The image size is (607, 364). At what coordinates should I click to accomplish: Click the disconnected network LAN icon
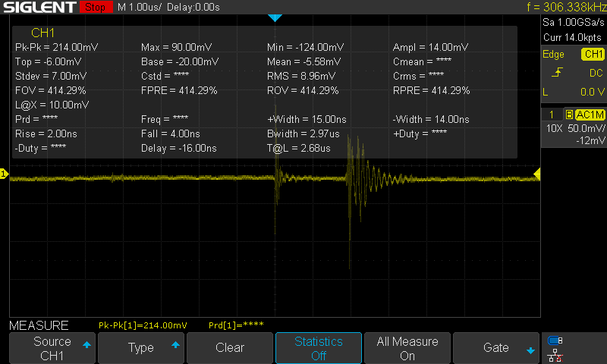555,356
